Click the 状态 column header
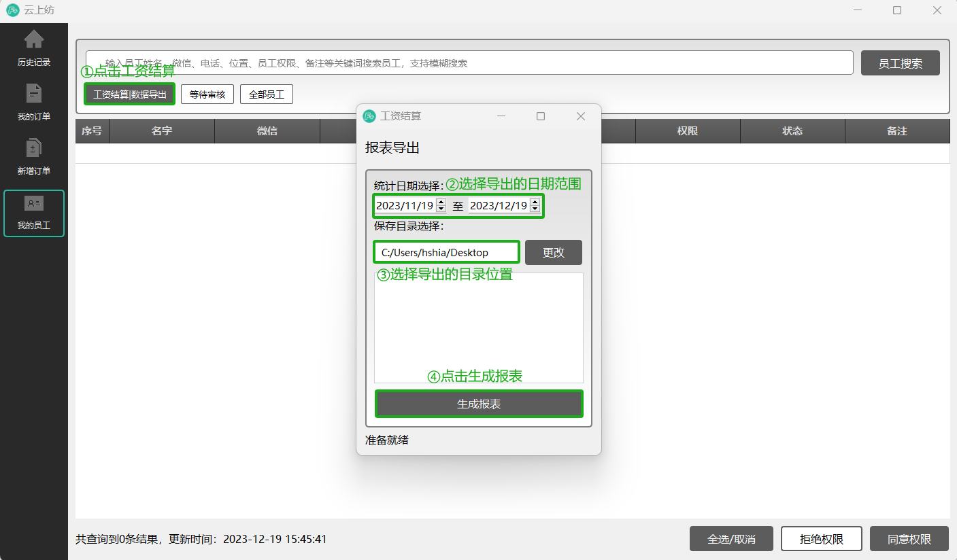This screenshot has width=957, height=560. pos(792,131)
